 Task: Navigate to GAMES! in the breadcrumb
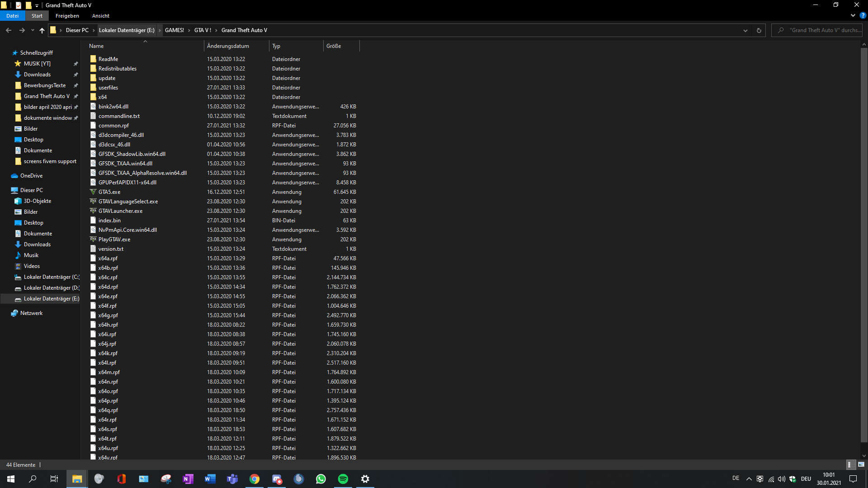tap(174, 30)
